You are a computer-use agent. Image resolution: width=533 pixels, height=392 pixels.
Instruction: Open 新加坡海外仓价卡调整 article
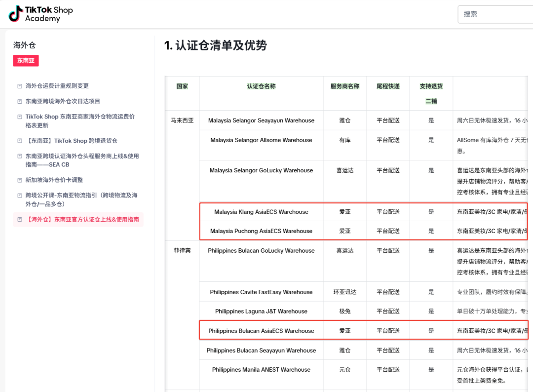54,180
